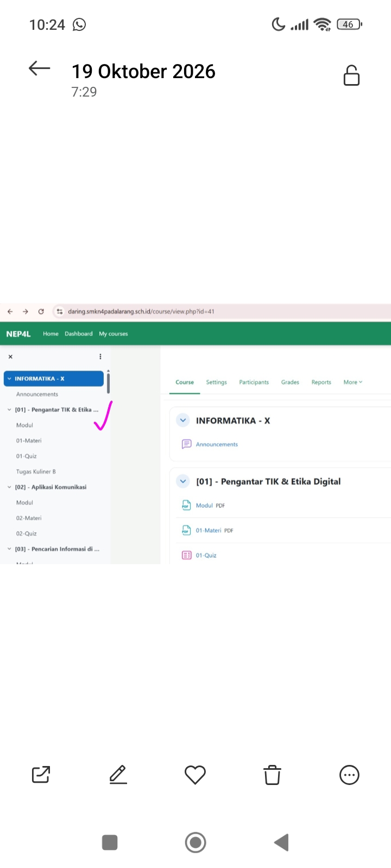Open Dashboard in the green navbar
Screen dimensions: 391x868
click(79, 334)
